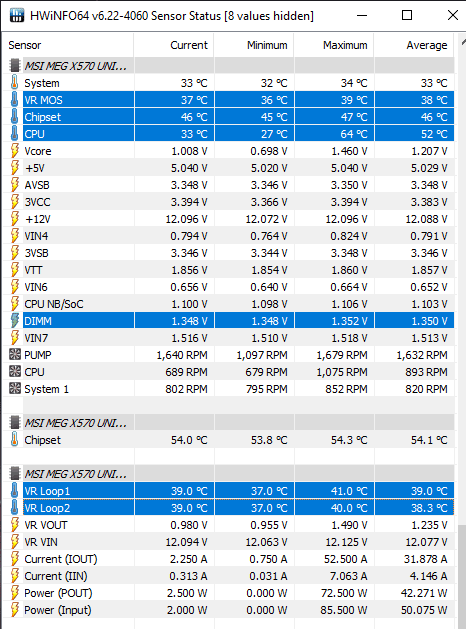The width and height of the screenshot is (466, 629).
Task: Click the Sensor column header
Action: [x=68, y=45]
